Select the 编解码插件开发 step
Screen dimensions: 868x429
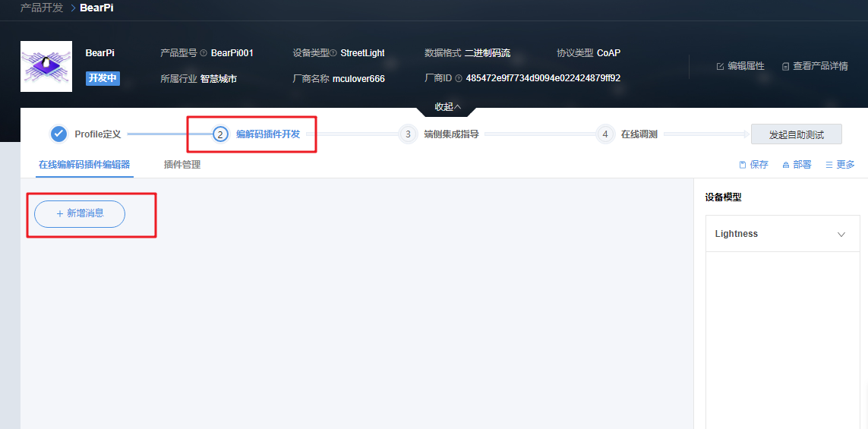268,134
